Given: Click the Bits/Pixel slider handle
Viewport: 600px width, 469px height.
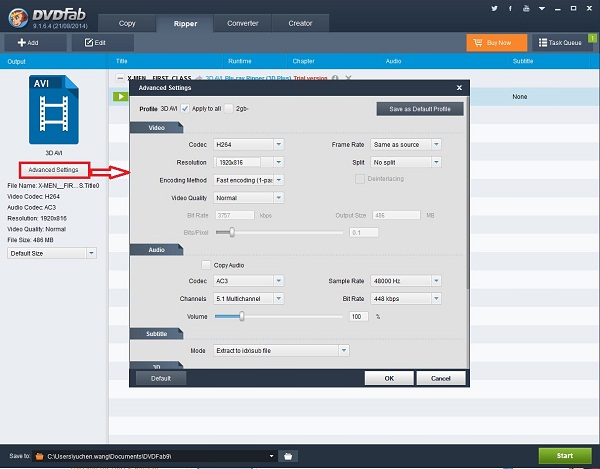Looking at the screenshot, I should (x=232, y=232).
